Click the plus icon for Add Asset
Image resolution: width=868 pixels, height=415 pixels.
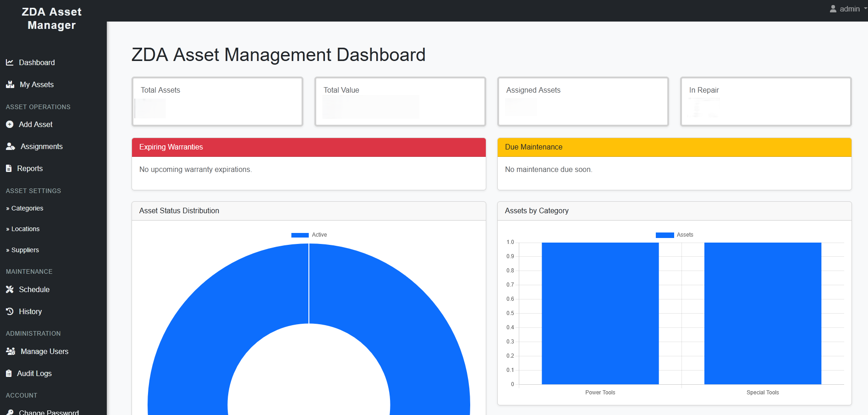click(x=10, y=124)
